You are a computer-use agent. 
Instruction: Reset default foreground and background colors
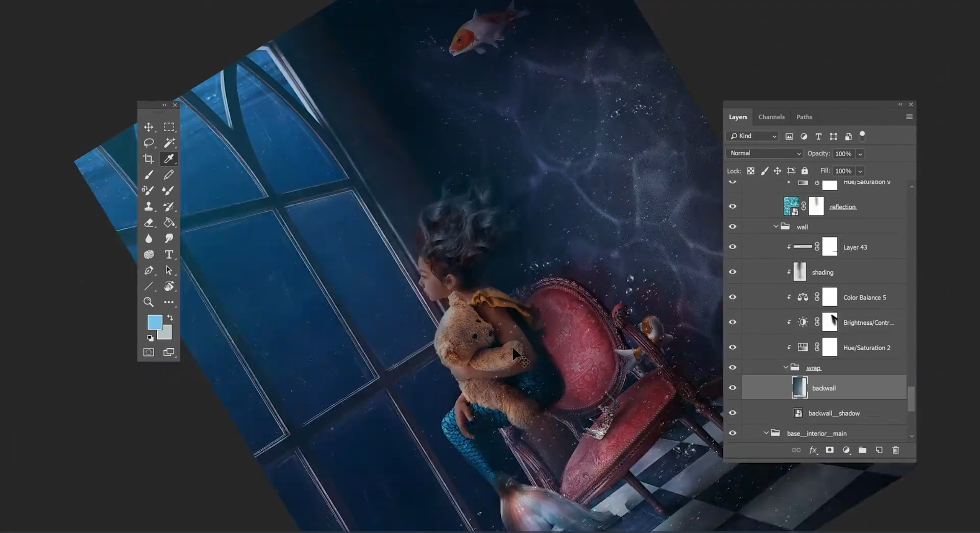coord(150,338)
